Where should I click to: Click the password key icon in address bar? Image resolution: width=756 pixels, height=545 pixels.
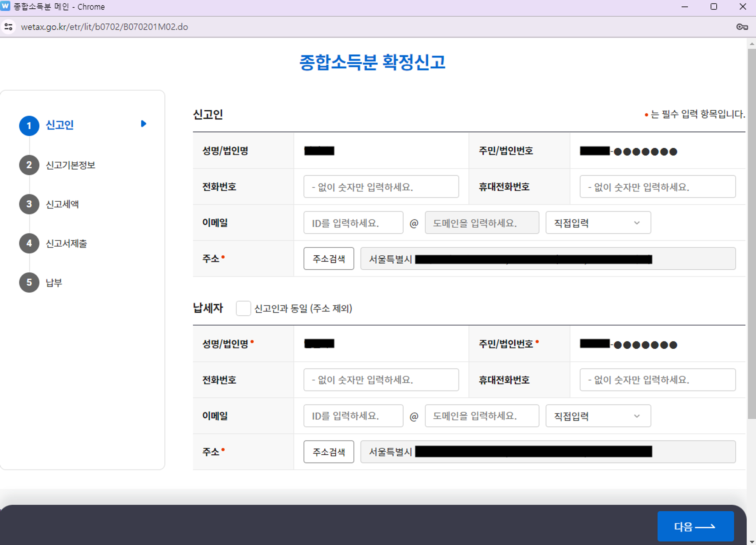742,27
